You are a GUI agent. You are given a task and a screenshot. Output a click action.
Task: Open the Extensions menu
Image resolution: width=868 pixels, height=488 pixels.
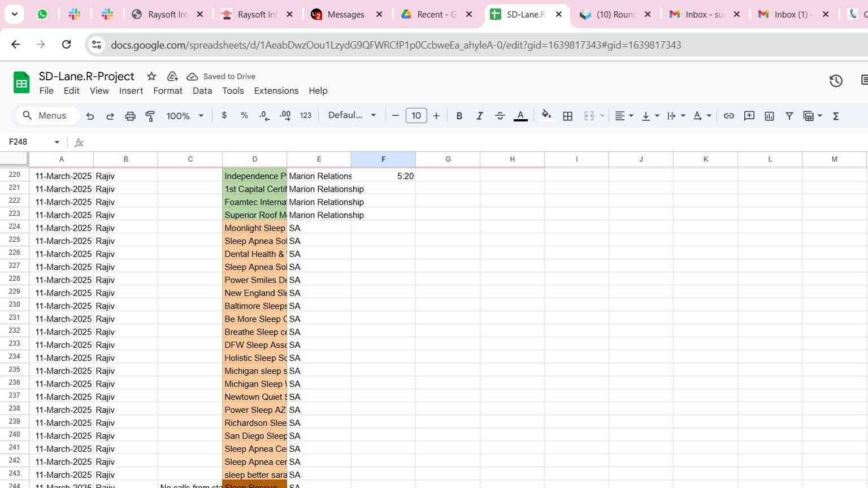pos(276,91)
